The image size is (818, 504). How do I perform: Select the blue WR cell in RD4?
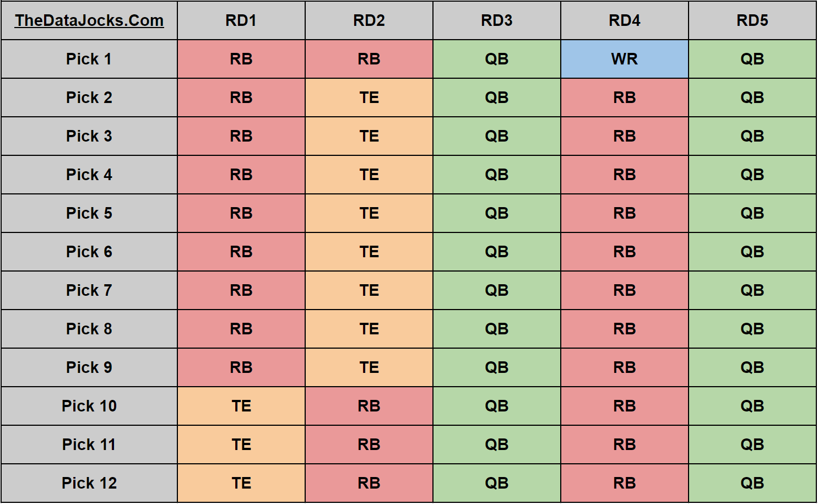point(625,59)
